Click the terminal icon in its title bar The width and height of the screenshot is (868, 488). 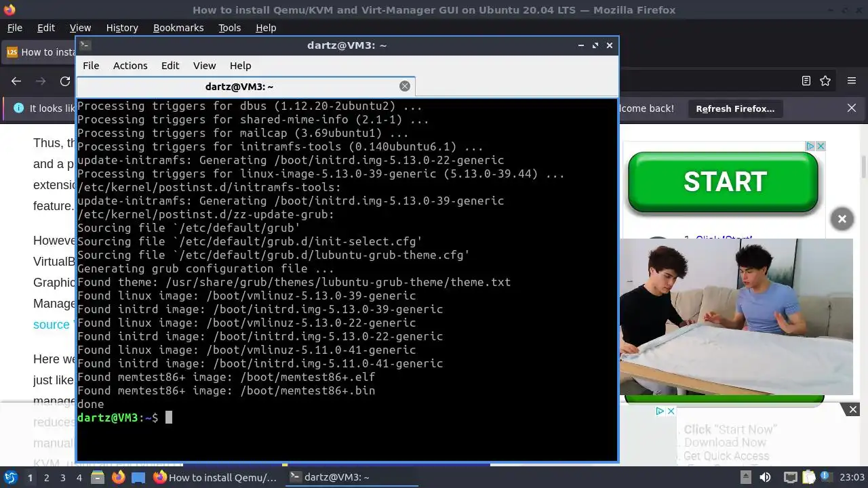(x=85, y=45)
